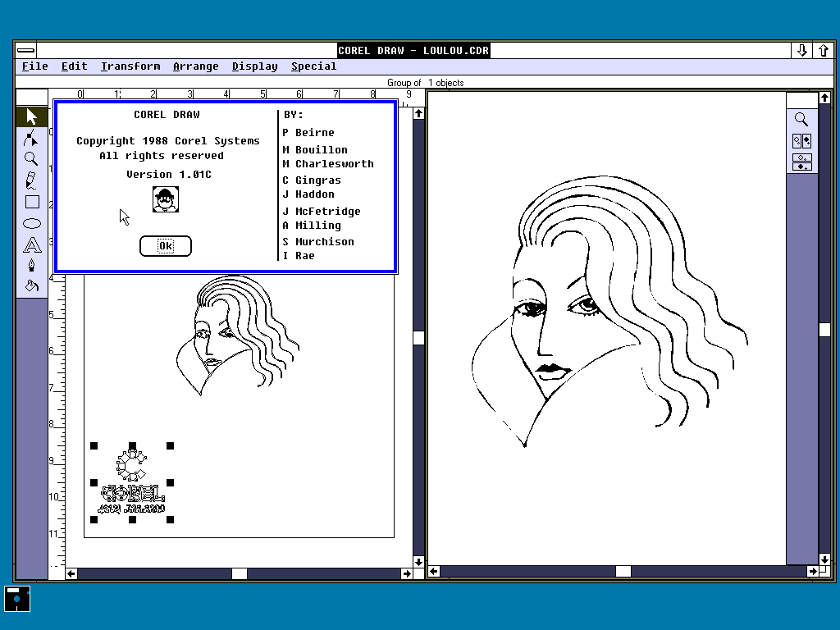Select the Pencil drawing tool
The image size is (840, 630).
click(x=32, y=180)
